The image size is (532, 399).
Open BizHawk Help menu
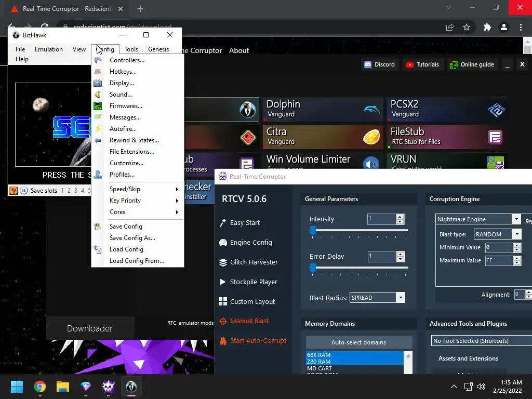point(22,59)
